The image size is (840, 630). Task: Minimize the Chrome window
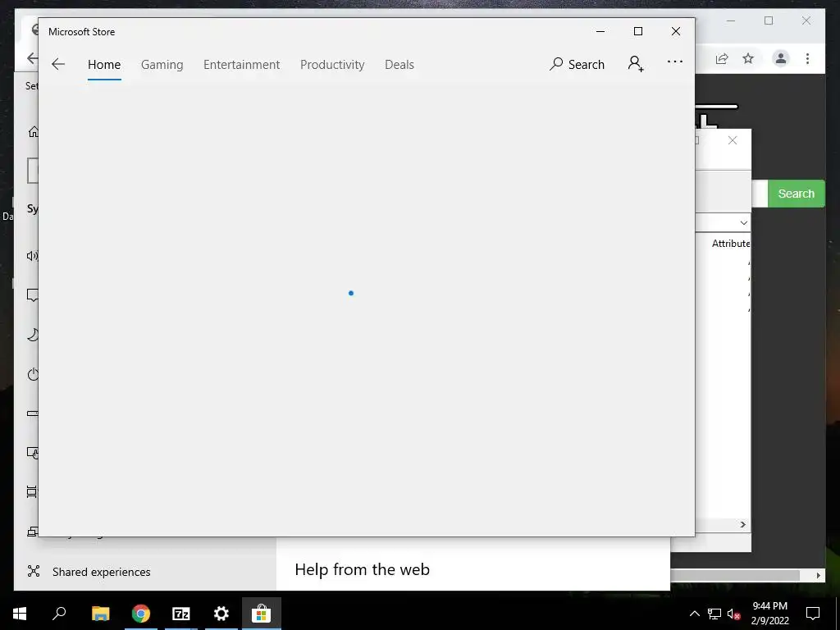point(731,21)
